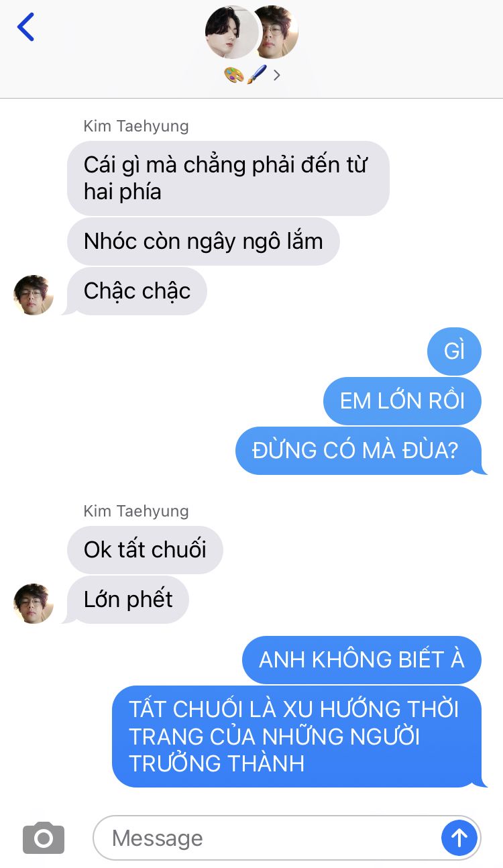The height and width of the screenshot is (868, 503).
Task: Tap the left group avatar in header
Action: tap(231, 32)
